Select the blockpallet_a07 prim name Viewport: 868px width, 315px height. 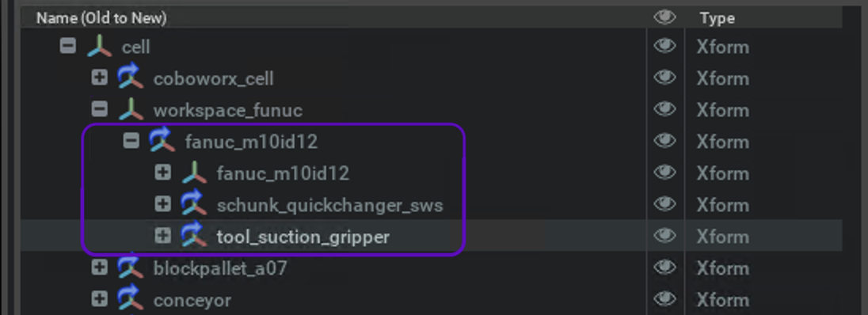pos(220,268)
